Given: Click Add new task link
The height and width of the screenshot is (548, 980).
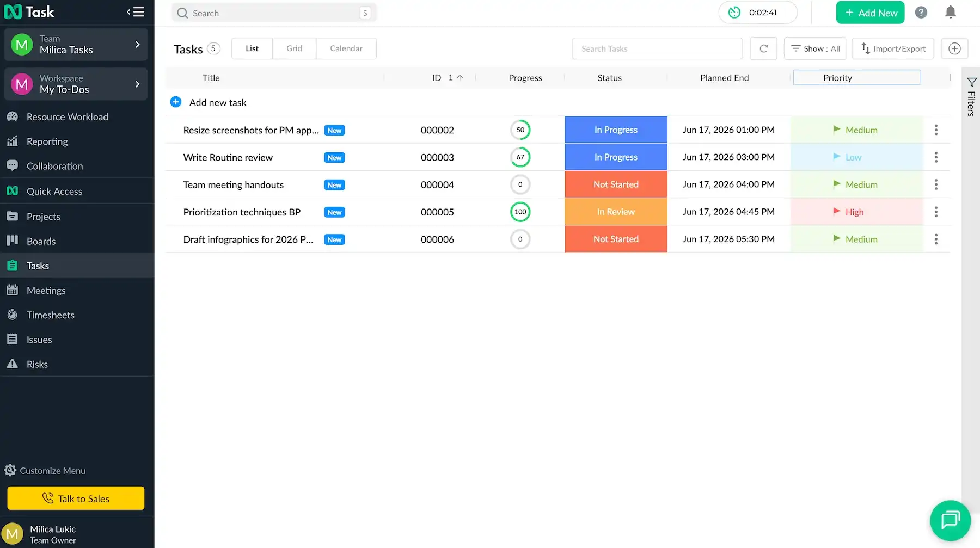Looking at the screenshot, I should pyautogui.click(x=218, y=102).
